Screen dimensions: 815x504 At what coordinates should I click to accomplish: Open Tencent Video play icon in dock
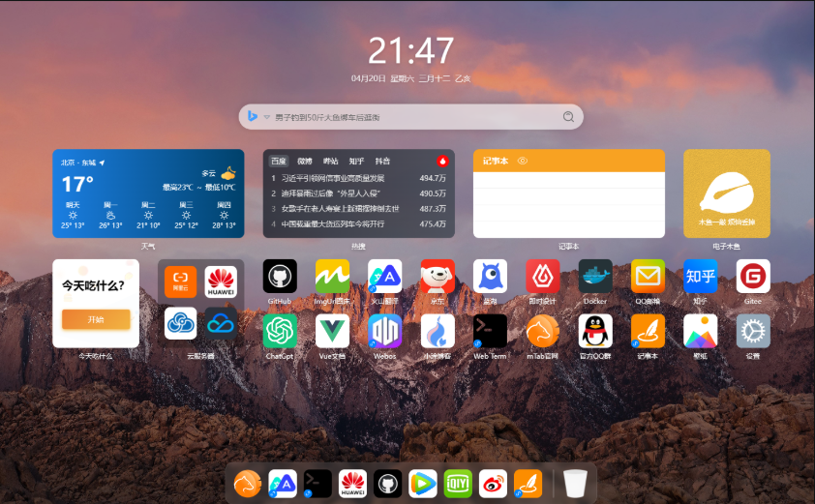pos(423,484)
